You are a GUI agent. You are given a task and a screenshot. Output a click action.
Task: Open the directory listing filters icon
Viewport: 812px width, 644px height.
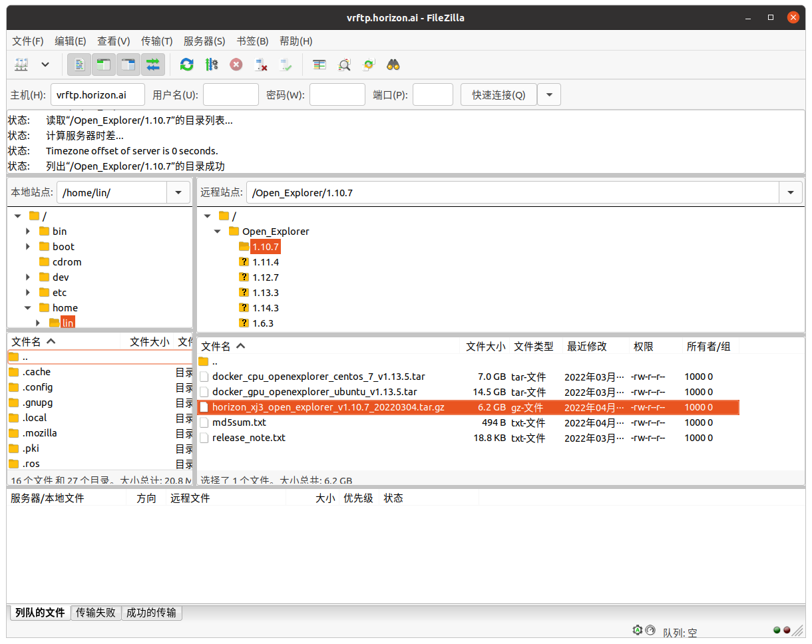pos(319,65)
